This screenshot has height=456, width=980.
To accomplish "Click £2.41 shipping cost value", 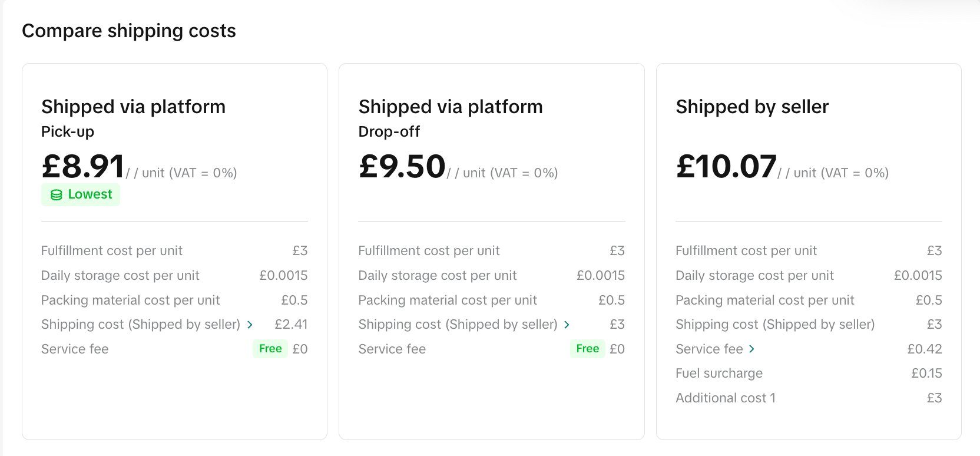I will pos(291,325).
